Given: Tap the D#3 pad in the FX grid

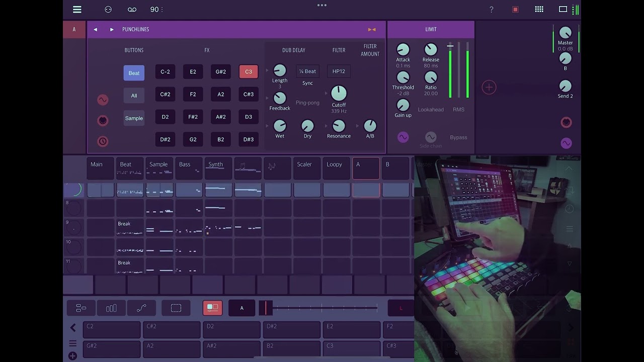Looking at the screenshot, I should 249,139.
